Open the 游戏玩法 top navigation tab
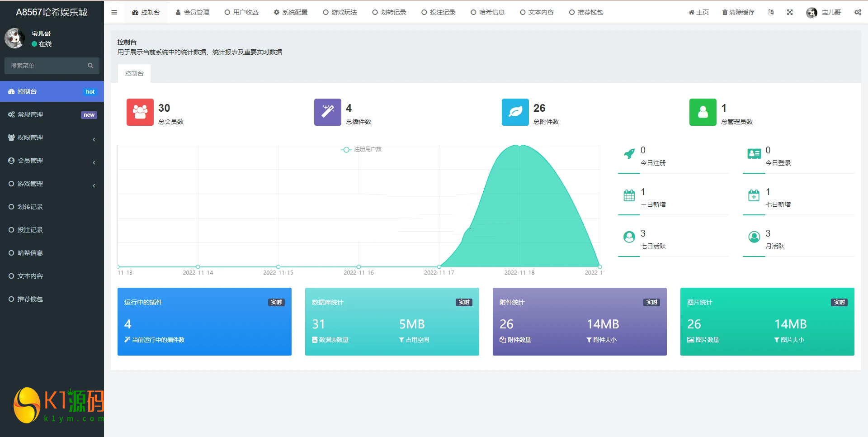Viewport: 868px width, 437px height. point(340,12)
